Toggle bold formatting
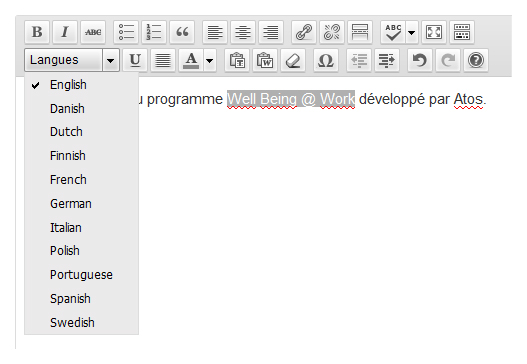527x364 pixels. 37,32
